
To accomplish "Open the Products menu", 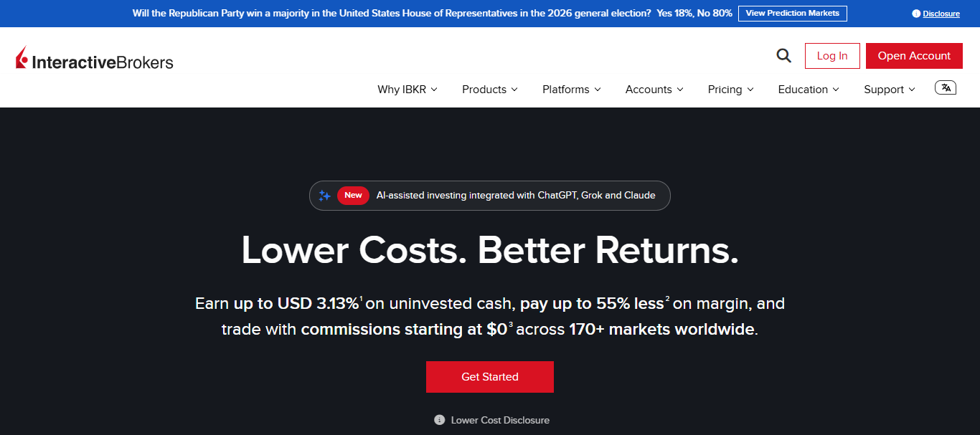I will point(490,90).
